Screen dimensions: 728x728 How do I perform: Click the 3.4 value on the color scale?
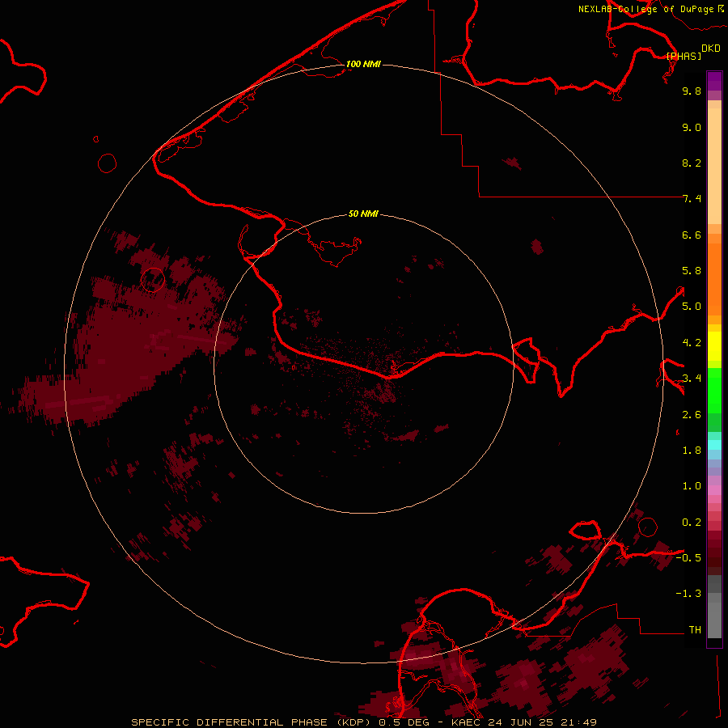[x=692, y=379]
